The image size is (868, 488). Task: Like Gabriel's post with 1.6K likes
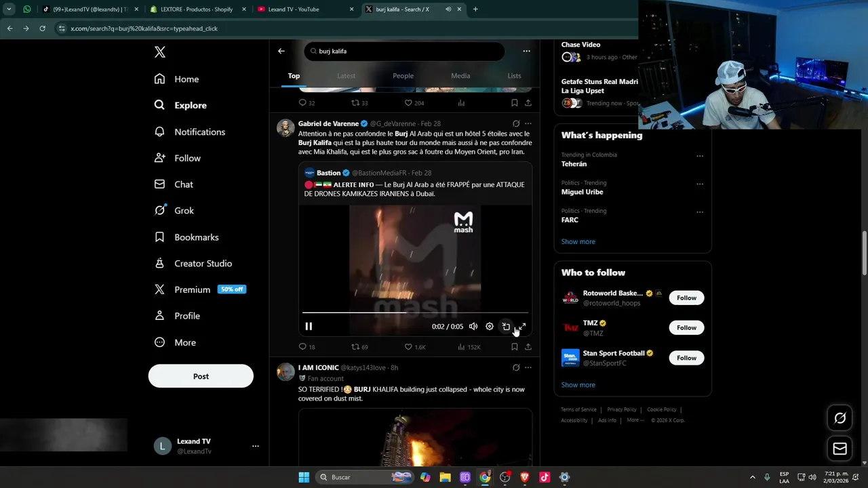point(415,347)
